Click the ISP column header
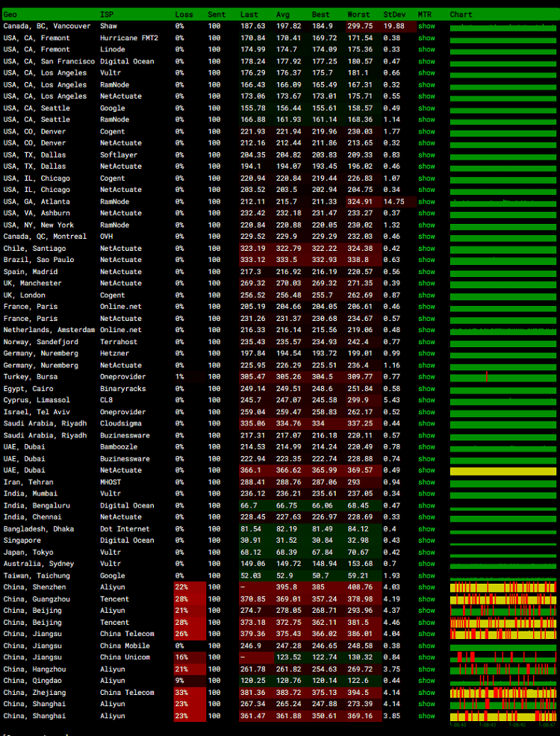The image size is (560, 736). click(107, 14)
